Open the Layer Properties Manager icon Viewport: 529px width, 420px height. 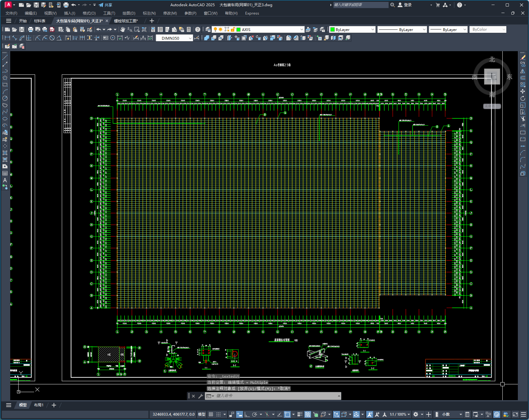(208, 29)
